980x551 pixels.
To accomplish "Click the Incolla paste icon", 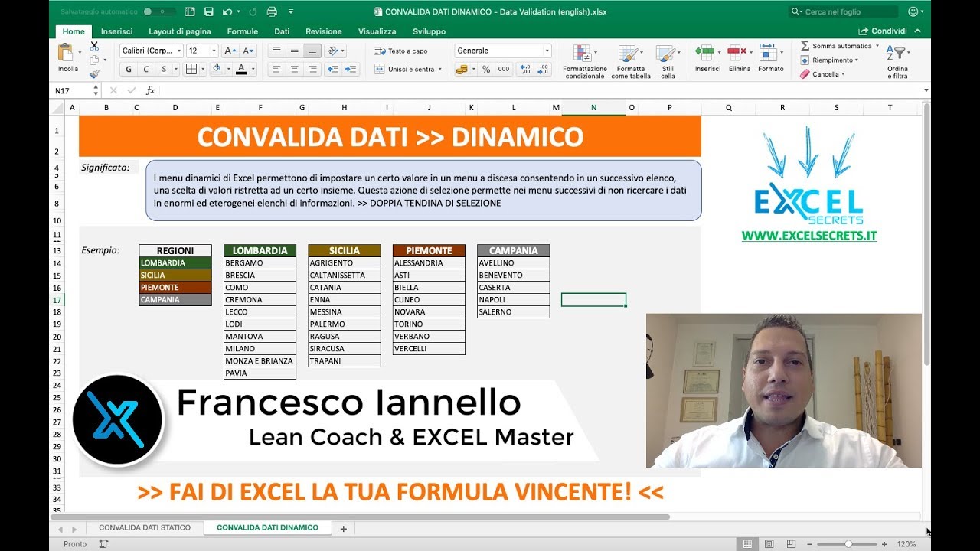I will coord(68,57).
